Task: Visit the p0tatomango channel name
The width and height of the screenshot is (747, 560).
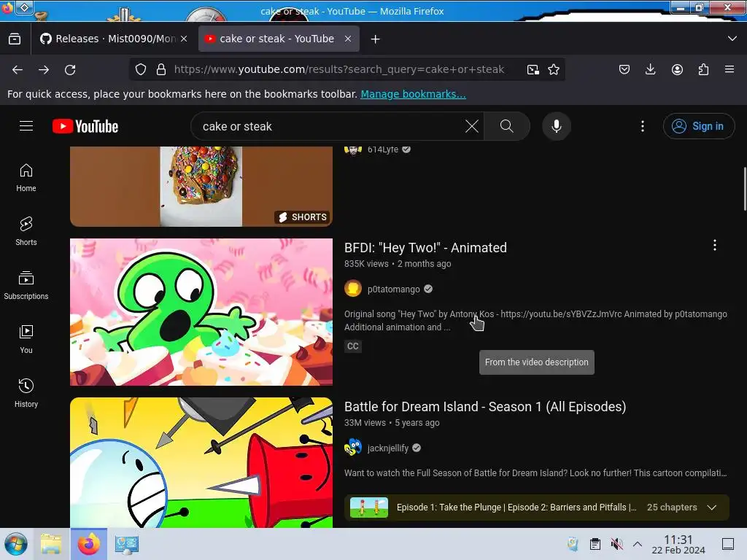Action: (393, 289)
